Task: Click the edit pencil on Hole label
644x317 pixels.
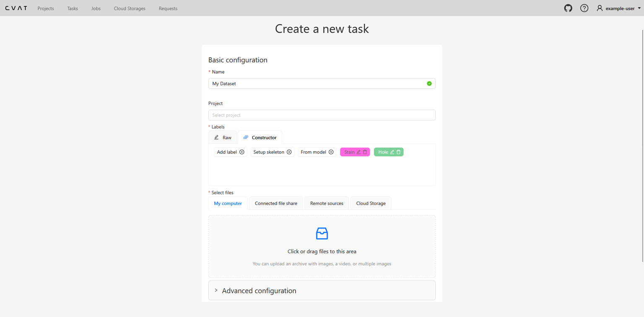Action: (392, 152)
